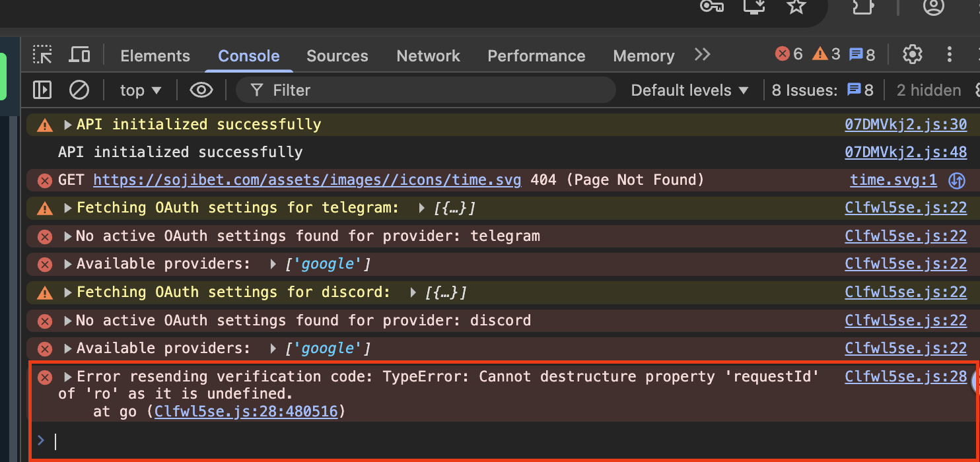This screenshot has height=462, width=980.
Task: Click the red error count badge
Action: coord(788,54)
